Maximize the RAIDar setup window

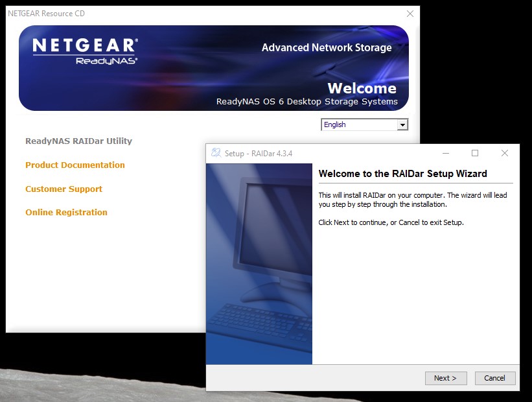pyautogui.click(x=475, y=153)
